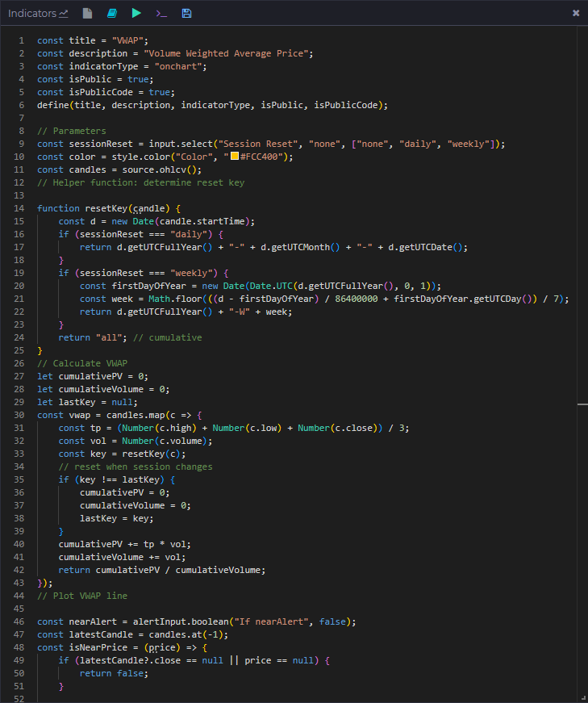Click firstDayOfYear declaration on line 20
Viewport: 588px width, 703px height.
click(148, 286)
